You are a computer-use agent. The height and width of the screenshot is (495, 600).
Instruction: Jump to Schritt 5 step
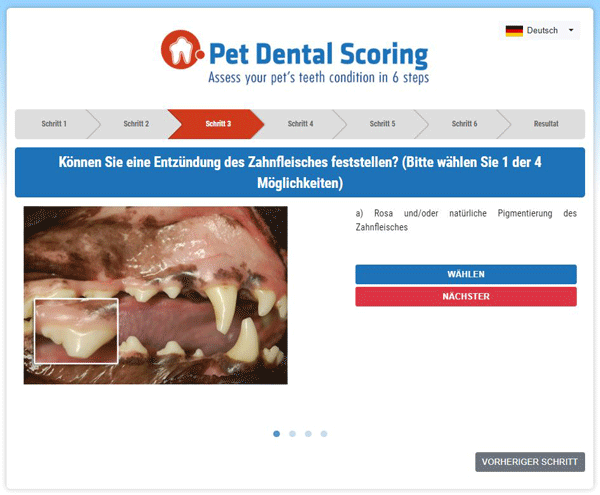click(382, 124)
